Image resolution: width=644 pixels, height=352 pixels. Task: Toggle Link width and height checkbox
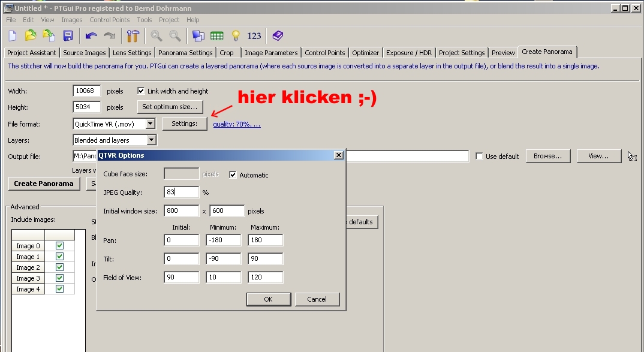pyautogui.click(x=142, y=91)
